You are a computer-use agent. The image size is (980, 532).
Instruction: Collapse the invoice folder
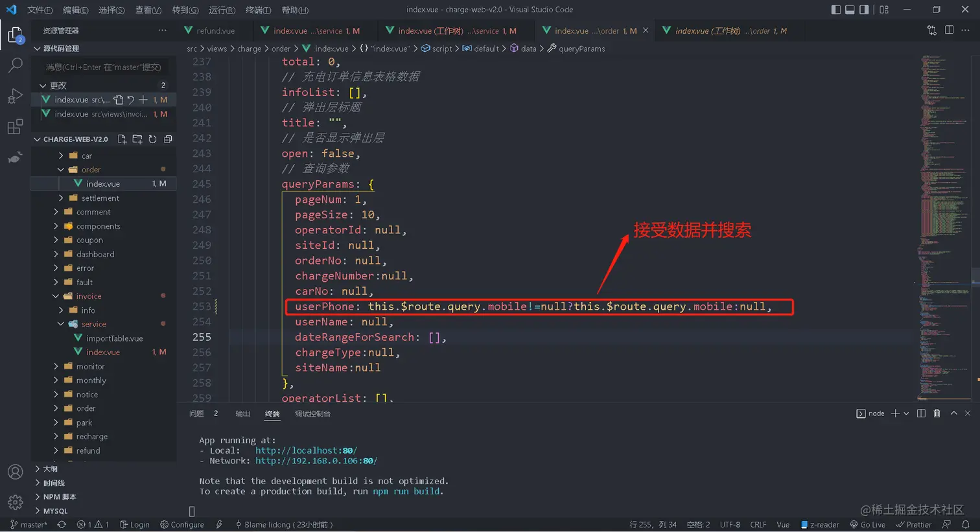click(x=56, y=297)
